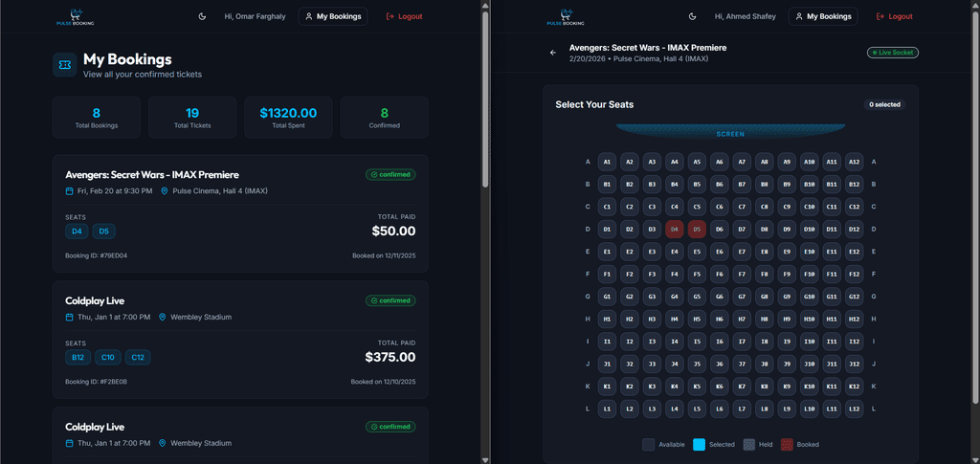Image resolution: width=980 pixels, height=464 pixels.
Task: Select seat L12 in the seat map
Action: [x=854, y=409]
